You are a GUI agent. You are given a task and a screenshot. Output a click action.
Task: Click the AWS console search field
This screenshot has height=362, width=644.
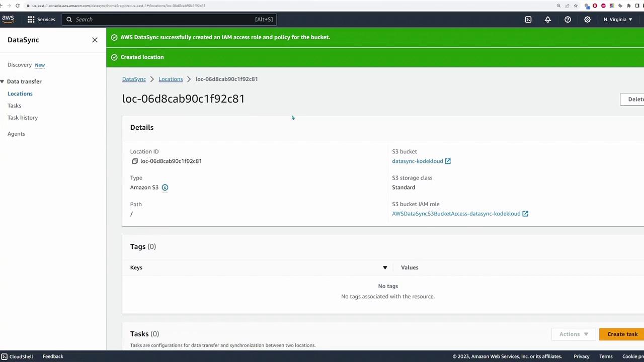(170, 19)
